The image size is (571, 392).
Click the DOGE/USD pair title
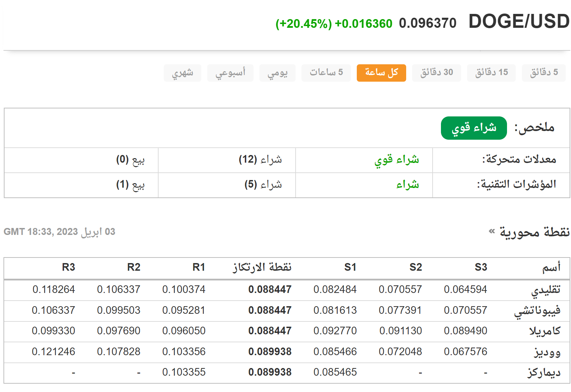(519, 22)
